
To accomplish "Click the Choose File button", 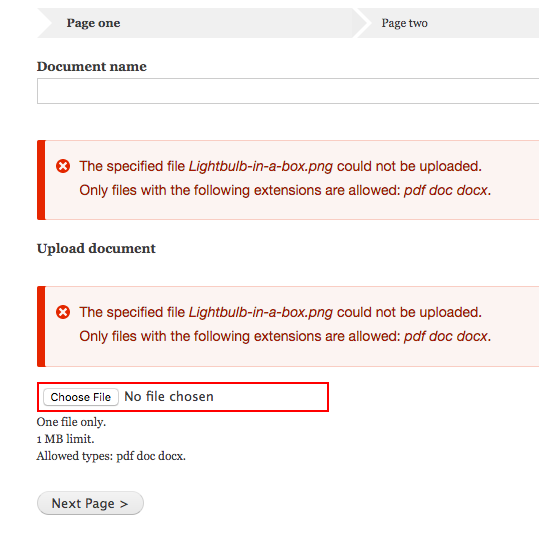I will click(x=81, y=397).
